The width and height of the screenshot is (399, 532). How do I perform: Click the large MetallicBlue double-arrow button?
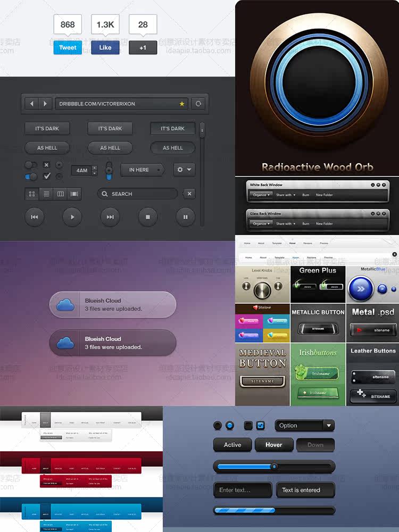tap(361, 289)
